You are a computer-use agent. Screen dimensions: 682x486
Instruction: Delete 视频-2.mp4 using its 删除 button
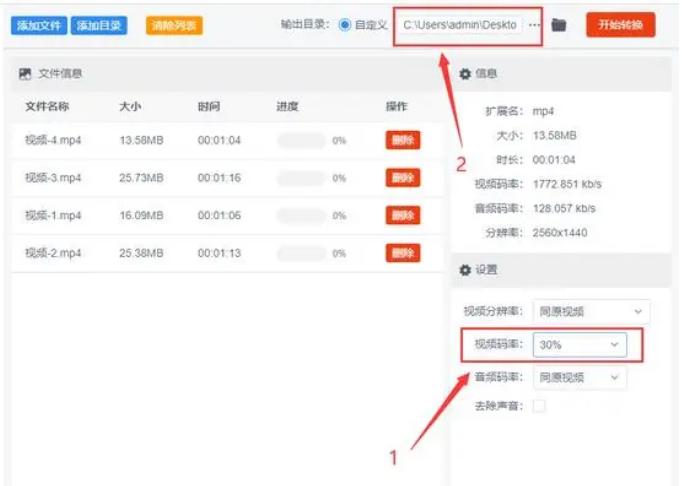tap(403, 253)
